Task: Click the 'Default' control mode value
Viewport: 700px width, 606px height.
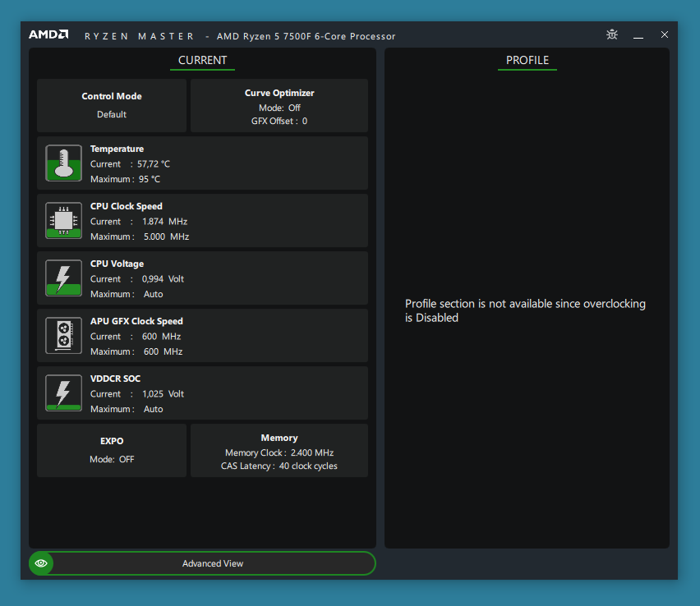Action: tap(112, 115)
